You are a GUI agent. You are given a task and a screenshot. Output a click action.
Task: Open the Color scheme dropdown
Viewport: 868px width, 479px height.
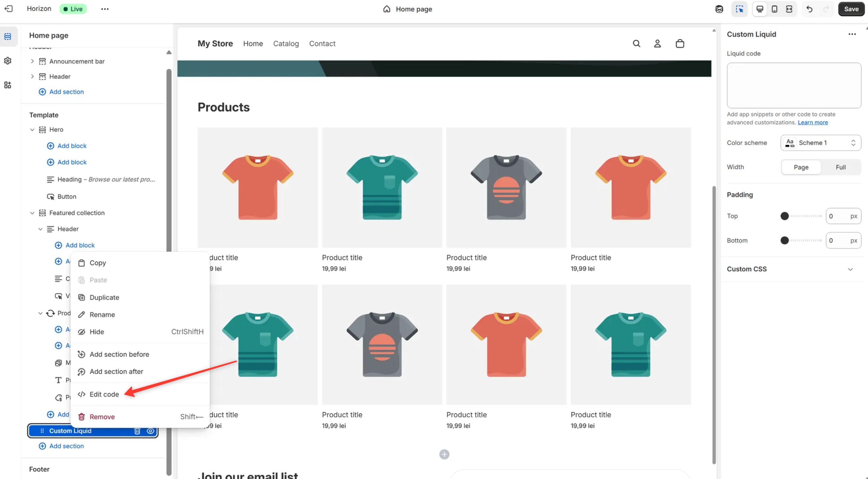tap(821, 143)
